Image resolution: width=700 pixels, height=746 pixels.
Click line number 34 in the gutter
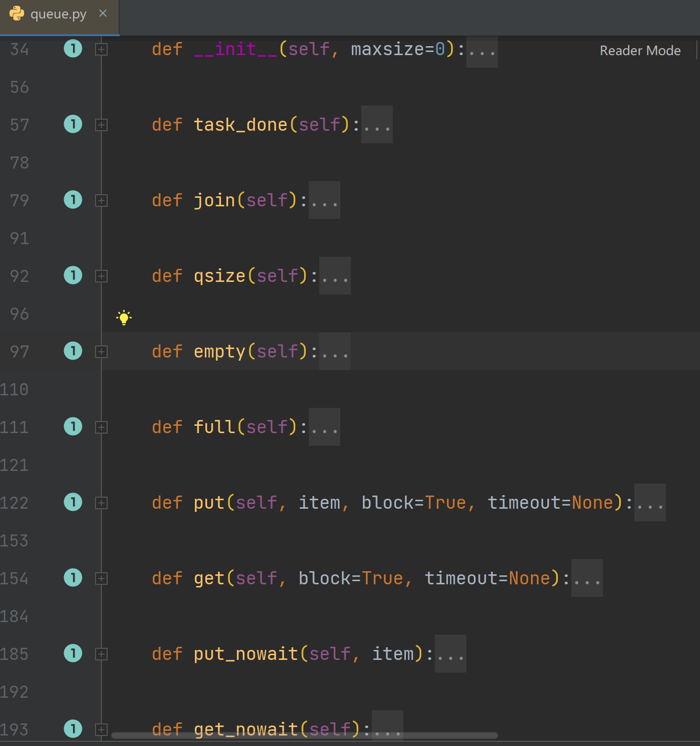(19, 49)
